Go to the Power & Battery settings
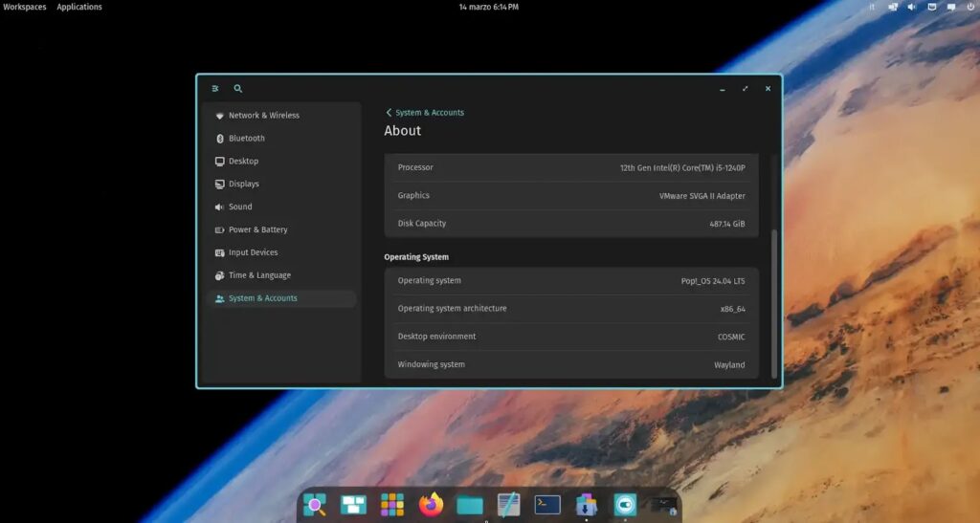 point(281,229)
